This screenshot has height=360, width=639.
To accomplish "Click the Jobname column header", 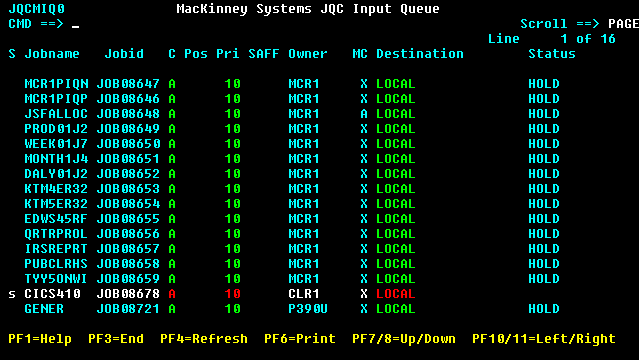I will 52,54.
